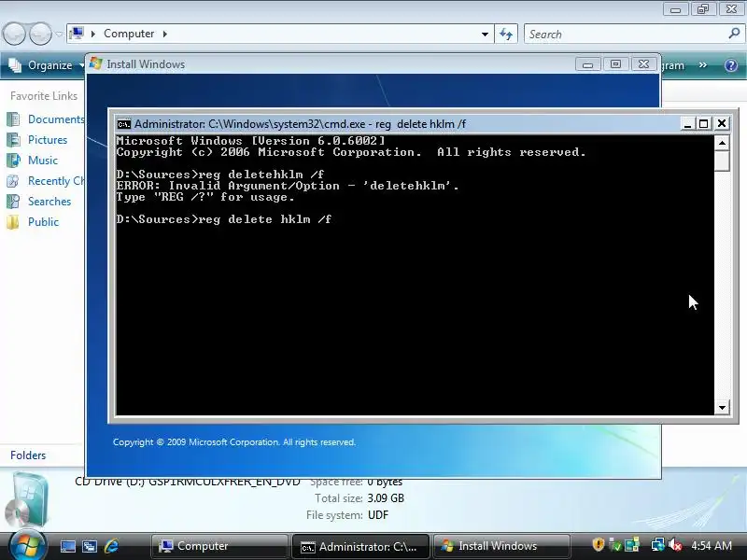The height and width of the screenshot is (560, 747).
Task: Click the Computer icon in address bar
Action: coord(77,34)
